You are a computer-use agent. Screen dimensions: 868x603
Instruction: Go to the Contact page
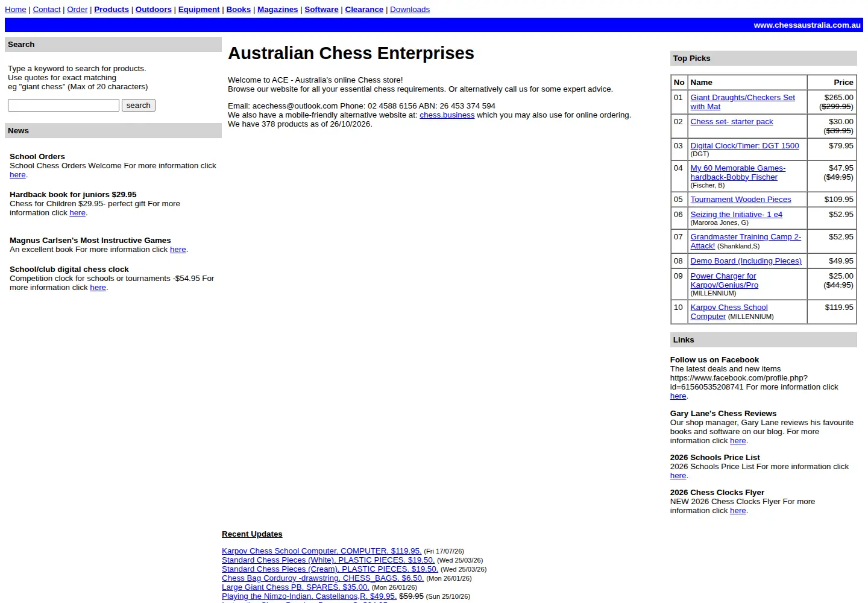[x=46, y=10]
